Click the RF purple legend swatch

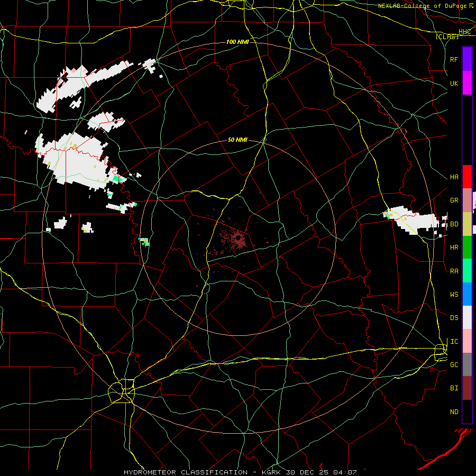[x=467, y=59]
